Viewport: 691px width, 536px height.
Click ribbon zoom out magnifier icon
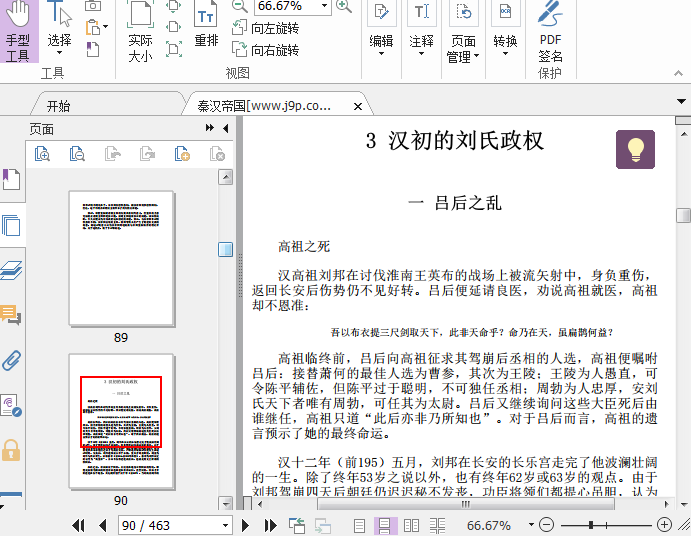coord(240,6)
